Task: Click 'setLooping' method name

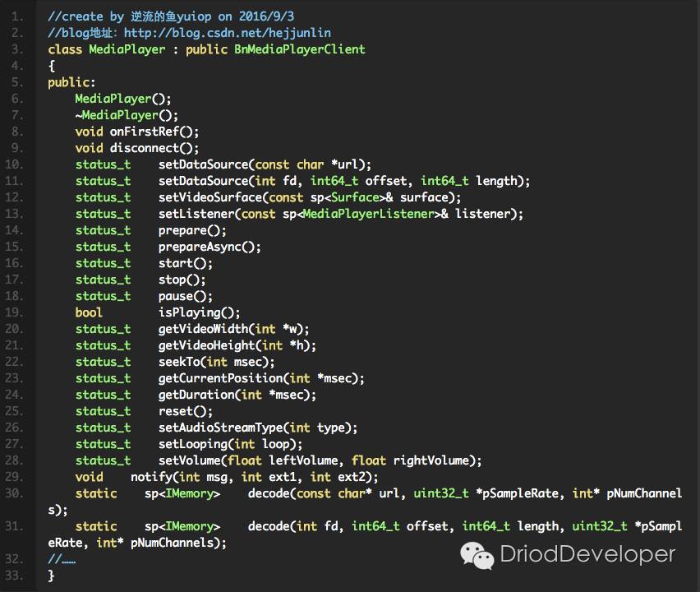Action: pyautogui.click(x=192, y=445)
